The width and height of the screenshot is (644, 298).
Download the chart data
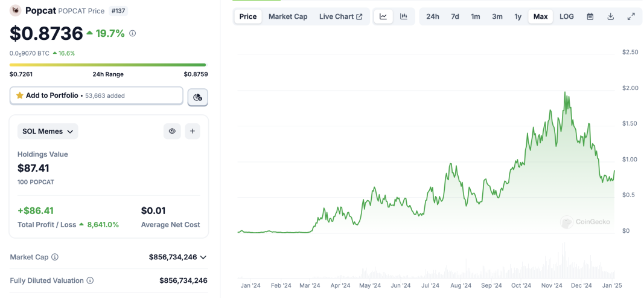pos(611,16)
